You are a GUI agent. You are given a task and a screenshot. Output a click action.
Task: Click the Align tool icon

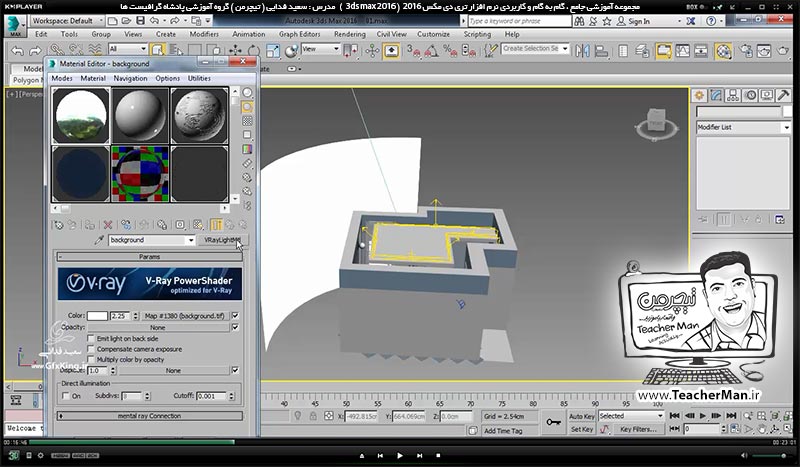(x=602, y=51)
